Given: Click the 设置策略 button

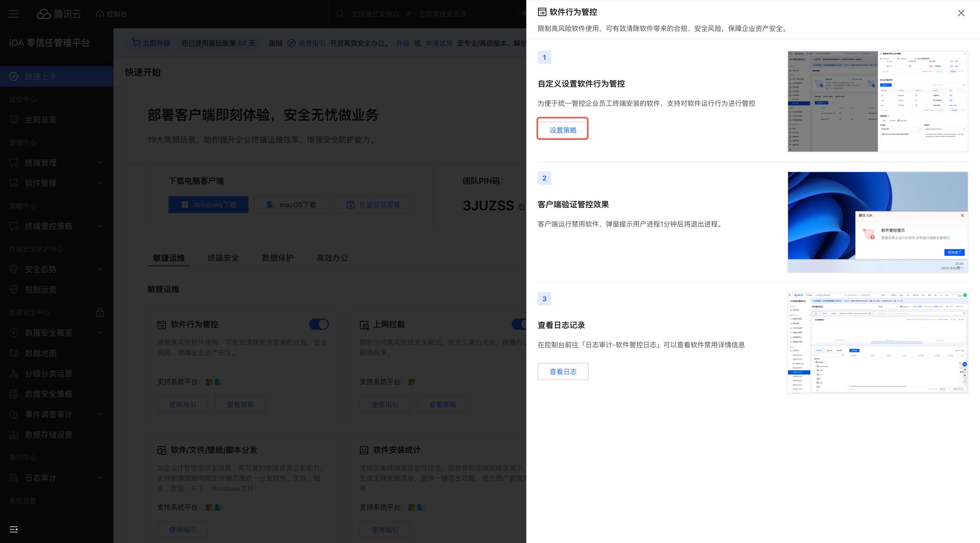Looking at the screenshot, I should [563, 130].
